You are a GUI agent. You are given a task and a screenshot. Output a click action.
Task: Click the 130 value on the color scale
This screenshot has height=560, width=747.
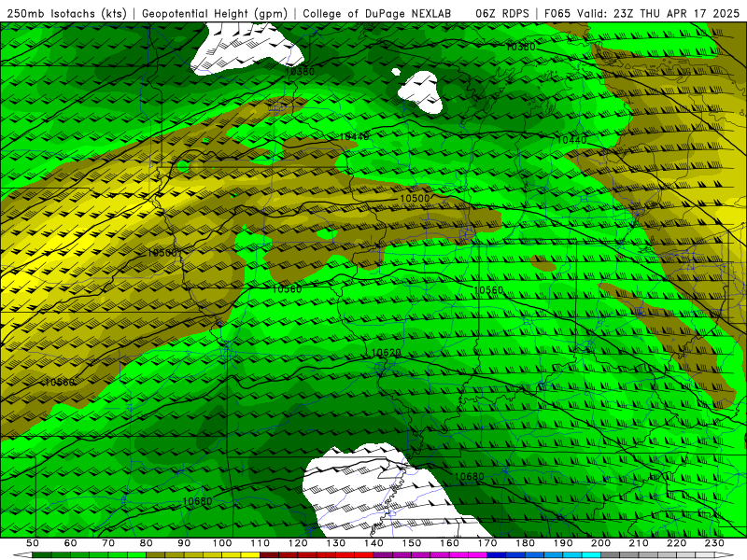tap(336, 543)
